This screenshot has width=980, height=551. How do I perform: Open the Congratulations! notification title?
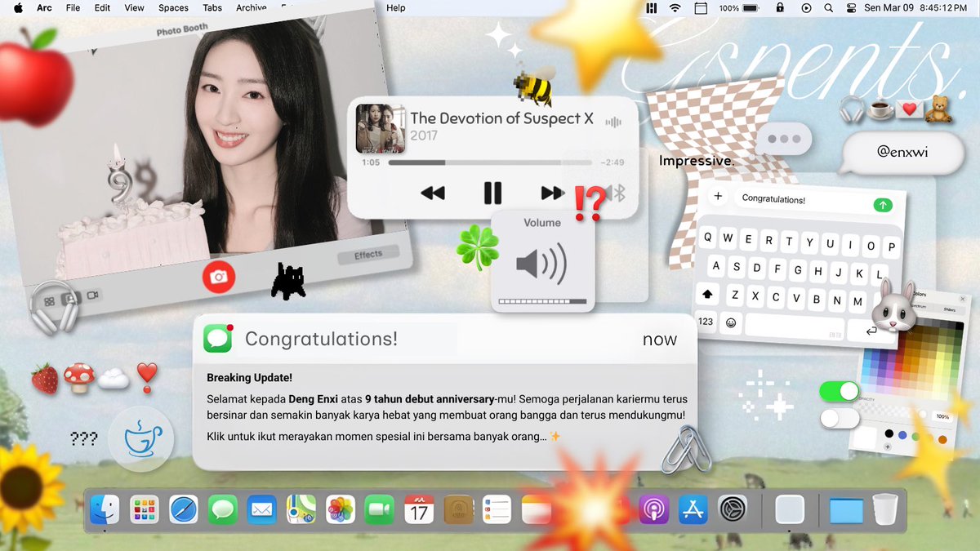coord(321,339)
